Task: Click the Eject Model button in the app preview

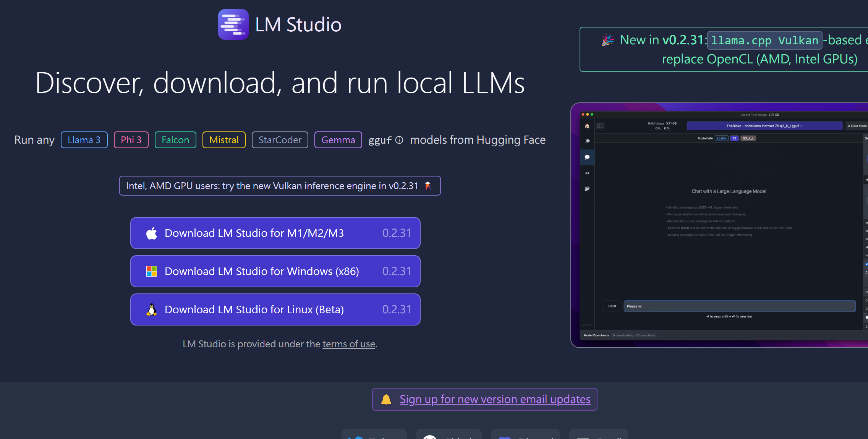Action: [x=857, y=126]
